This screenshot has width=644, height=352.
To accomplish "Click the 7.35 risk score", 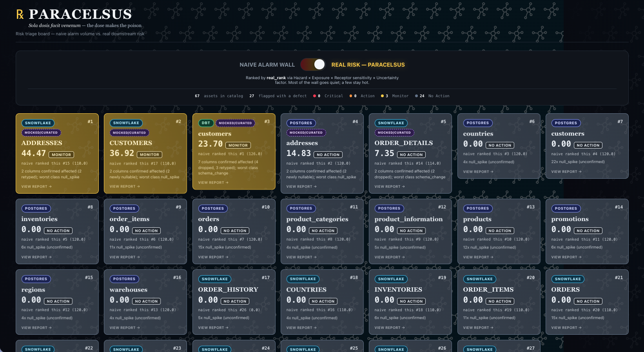I will 385,153.
